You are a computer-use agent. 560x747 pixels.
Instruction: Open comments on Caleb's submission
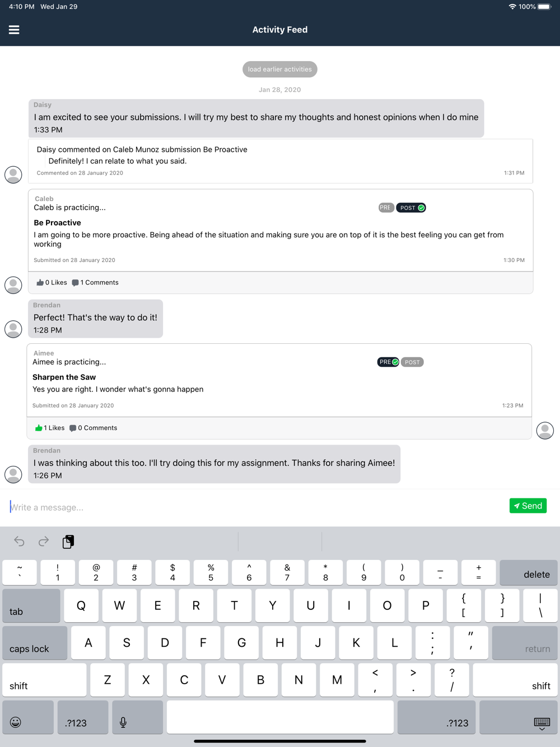coord(95,283)
